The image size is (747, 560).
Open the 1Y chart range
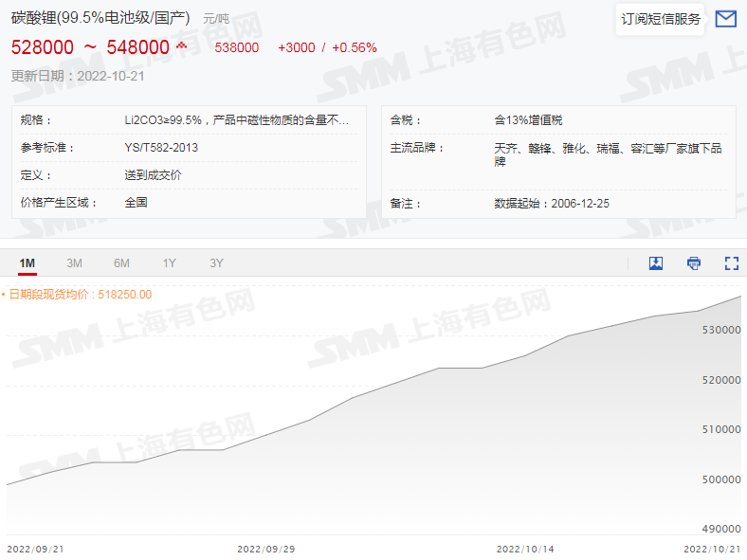tap(169, 263)
